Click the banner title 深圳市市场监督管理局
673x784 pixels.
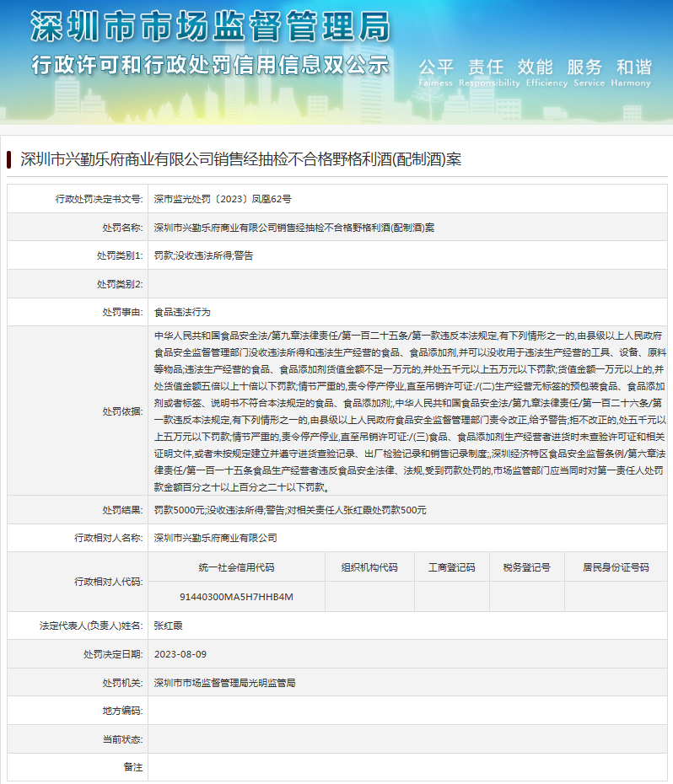pyautogui.click(x=211, y=26)
